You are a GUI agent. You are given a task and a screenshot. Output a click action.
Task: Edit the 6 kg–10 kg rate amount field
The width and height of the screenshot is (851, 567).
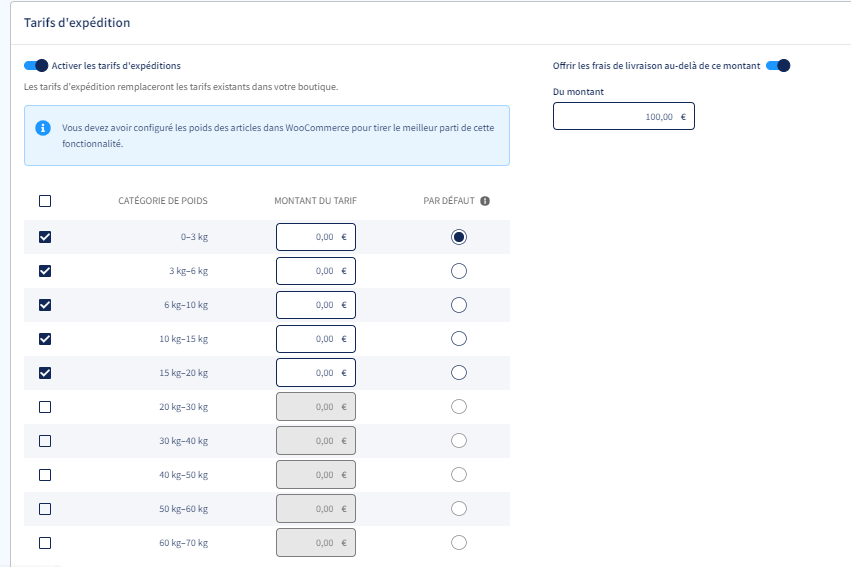316,305
